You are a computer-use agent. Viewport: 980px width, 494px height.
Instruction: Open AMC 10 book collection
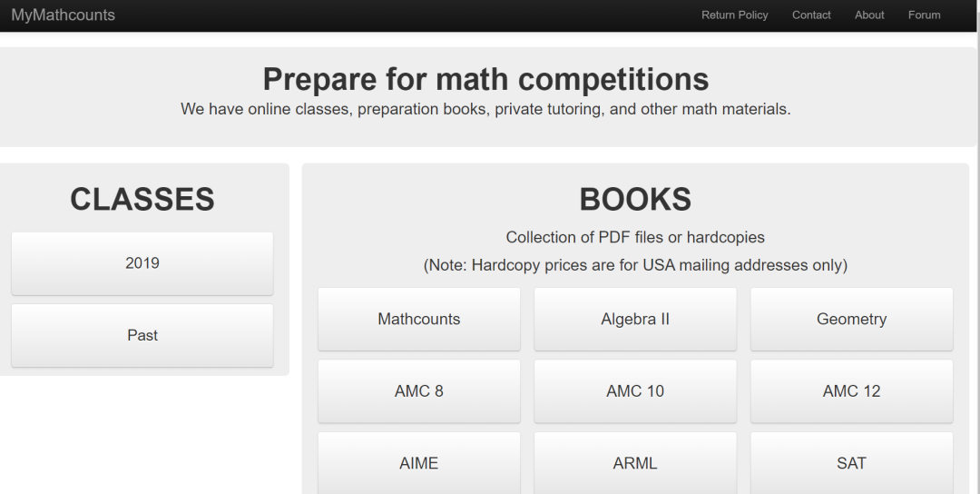pyautogui.click(x=635, y=391)
